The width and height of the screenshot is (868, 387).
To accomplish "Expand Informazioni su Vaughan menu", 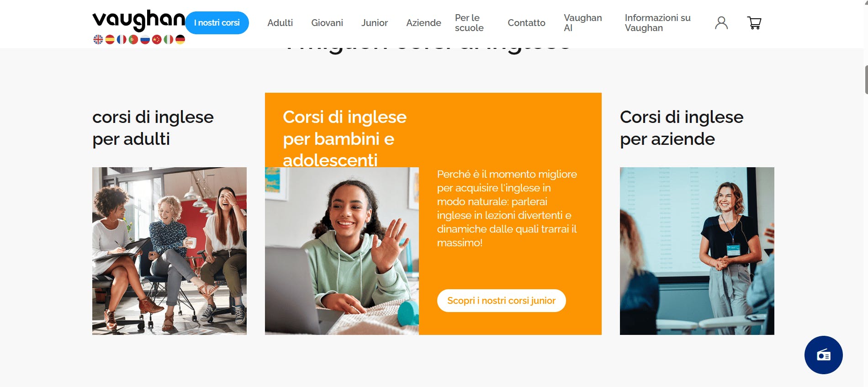I will pos(657,23).
